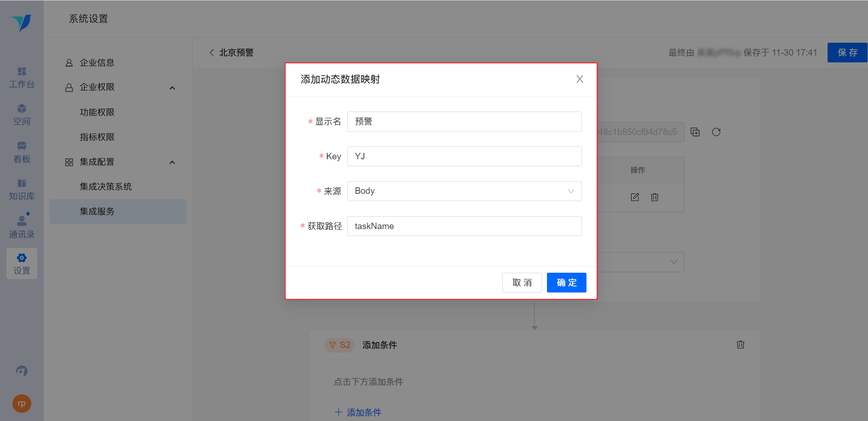The image size is (868, 421).
Task: Open the dropdown behind the dialog
Action: [640, 262]
